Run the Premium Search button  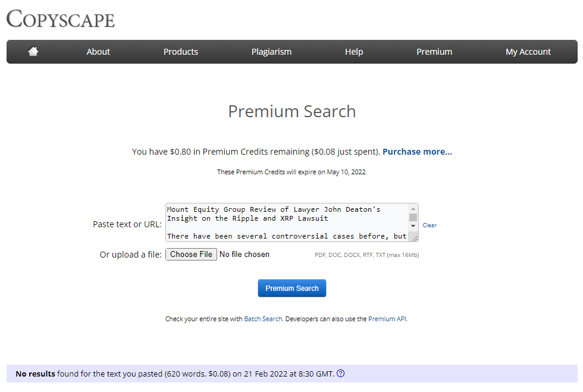point(292,288)
